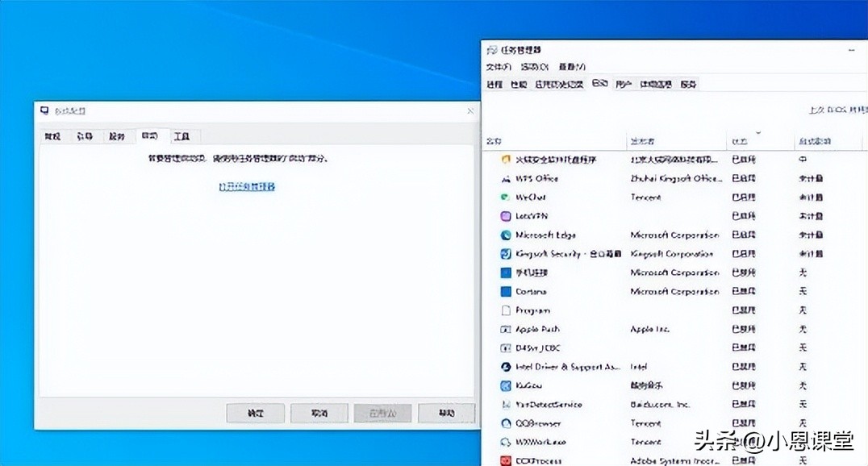Viewport: 868px width, 466px height.
Task: Switch to the 服务 tab in Task Manager
Action: click(x=688, y=84)
